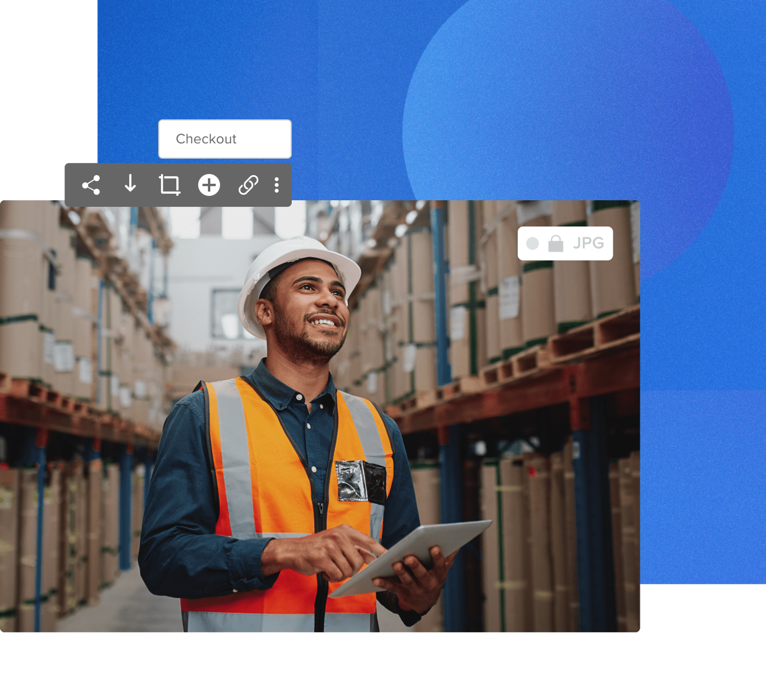Viewport: 766px width, 700px height.
Task: Click the share icon in toolbar
Action: coord(91,185)
